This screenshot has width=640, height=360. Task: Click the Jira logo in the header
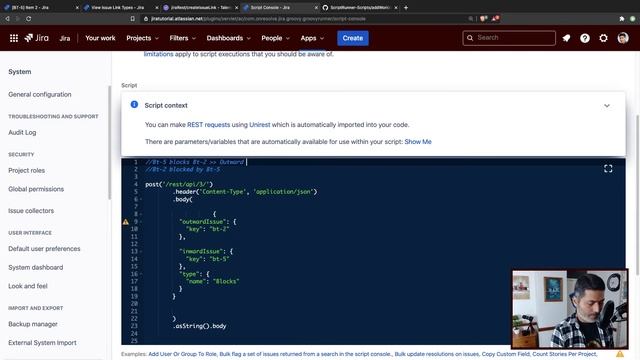36,38
